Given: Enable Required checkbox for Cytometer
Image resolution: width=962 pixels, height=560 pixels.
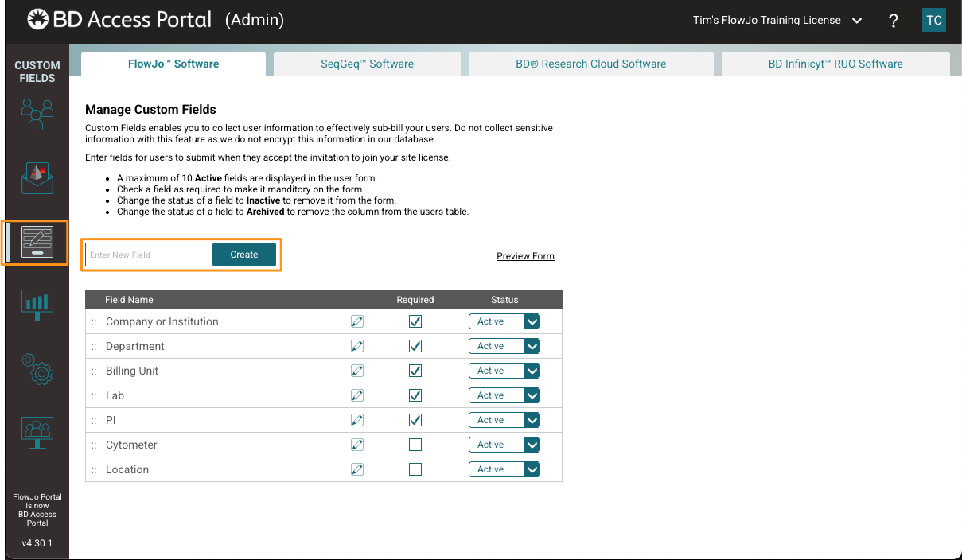Looking at the screenshot, I should (x=415, y=445).
